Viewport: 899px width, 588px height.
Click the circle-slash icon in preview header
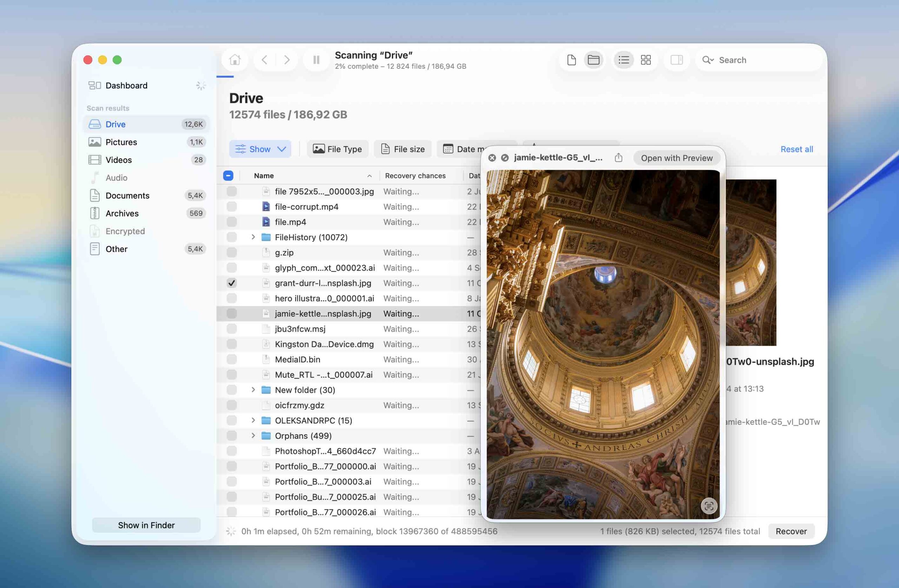pos(505,158)
